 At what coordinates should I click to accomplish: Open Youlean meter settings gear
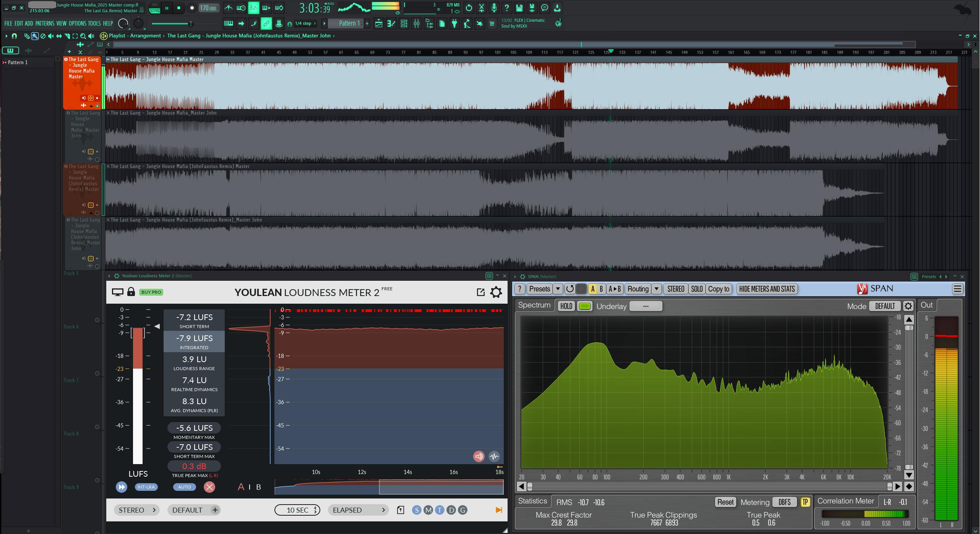(496, 292)
